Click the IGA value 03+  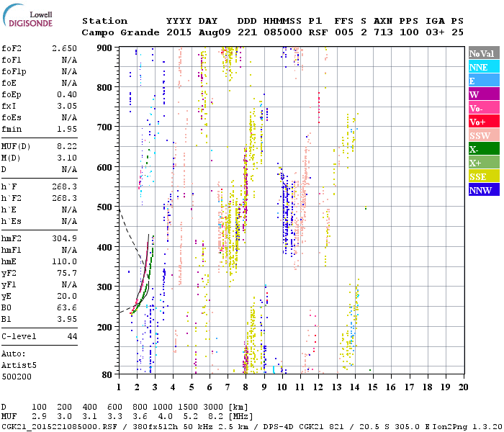pos(435,32)
